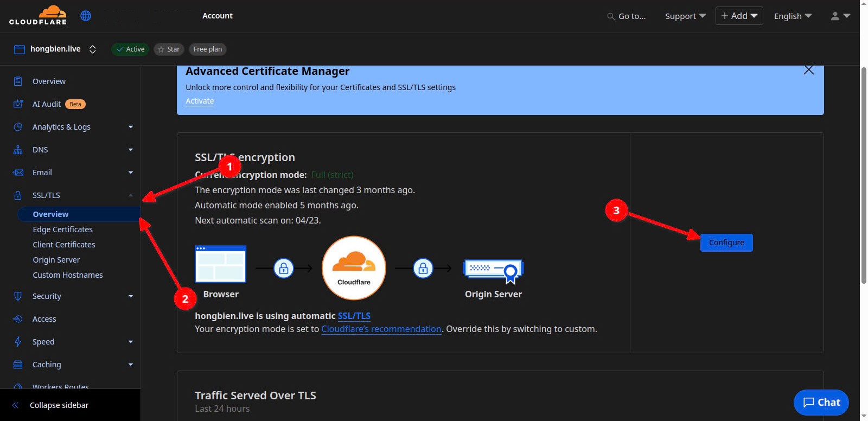The image size is (868, 421).
Task: Click the Analytics & Logs chart icon
Action: 18,127
